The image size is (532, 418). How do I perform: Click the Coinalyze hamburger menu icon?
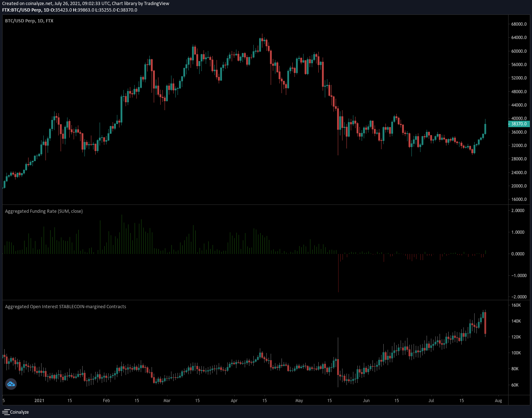(6, 412)
